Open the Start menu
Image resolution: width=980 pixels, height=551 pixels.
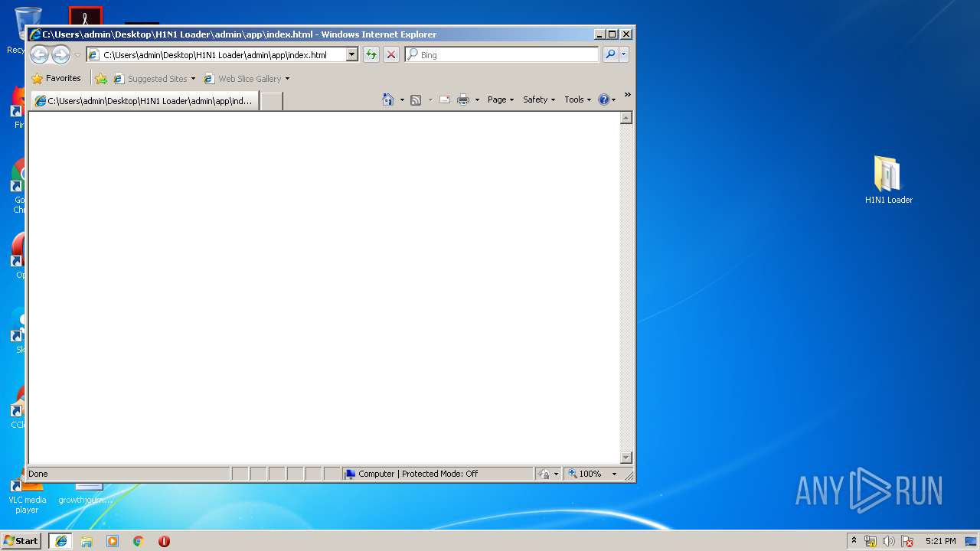pyautogui.click(x=21, y=540)
